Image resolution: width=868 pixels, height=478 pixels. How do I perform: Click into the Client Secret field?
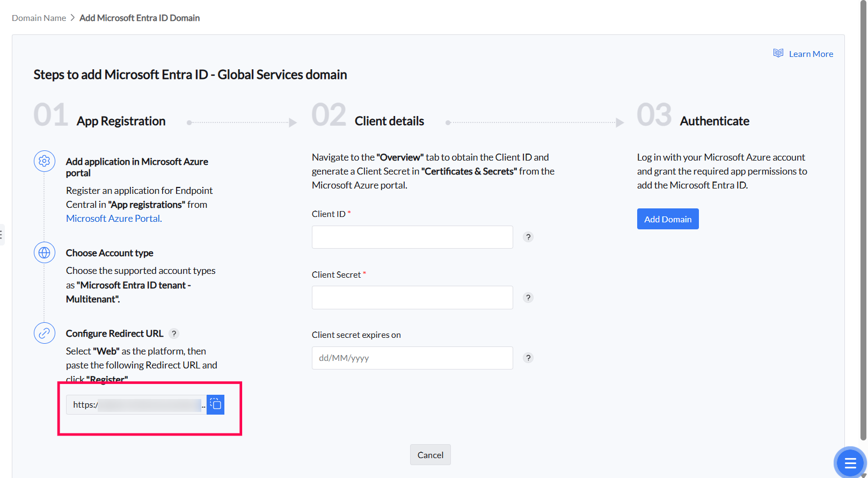412,298
